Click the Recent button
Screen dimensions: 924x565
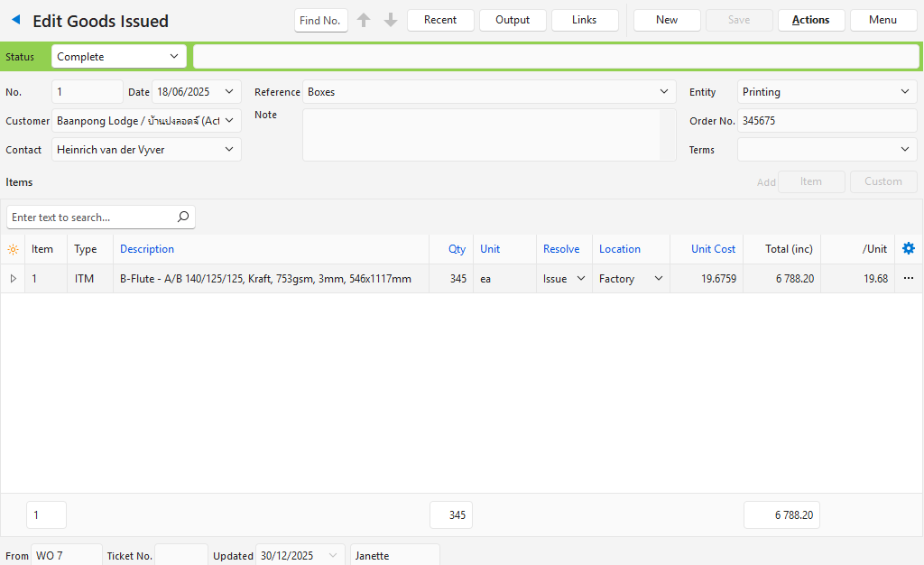[440, 20]
